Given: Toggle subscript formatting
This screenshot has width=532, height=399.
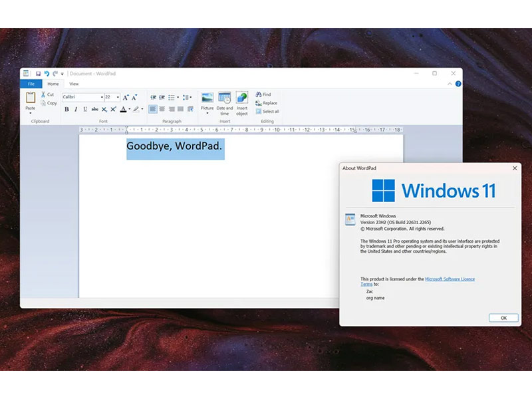Looking at the screenshot, I should [x=104, y=109].
